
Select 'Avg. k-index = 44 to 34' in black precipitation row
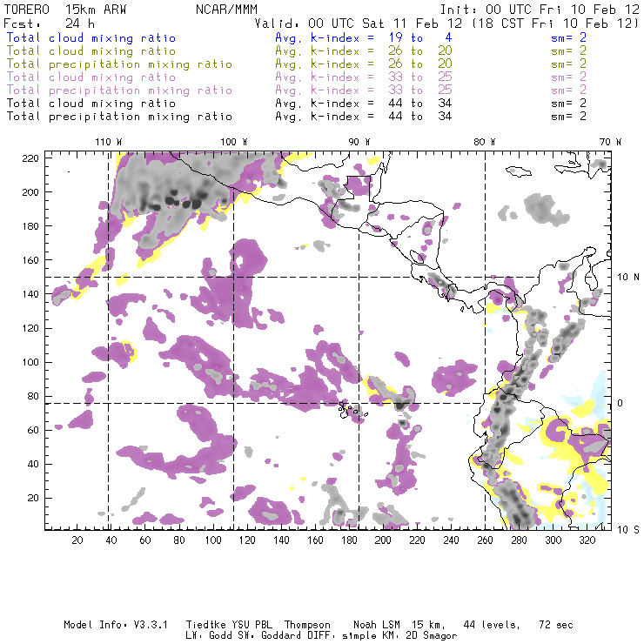[x=364, y=117]
